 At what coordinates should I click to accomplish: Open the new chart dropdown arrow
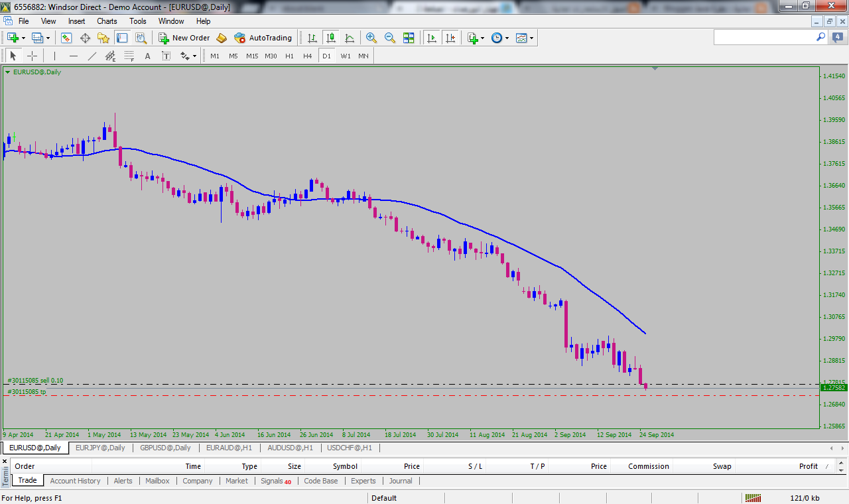pos(24,38)
